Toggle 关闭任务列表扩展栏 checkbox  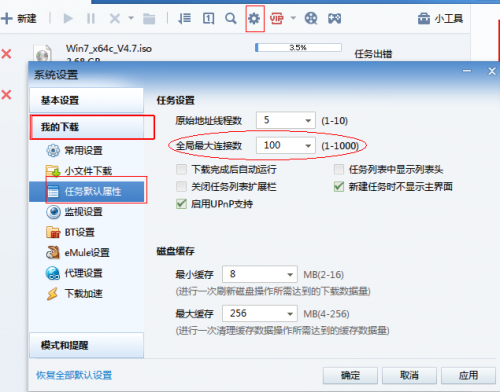coord(181,186)
